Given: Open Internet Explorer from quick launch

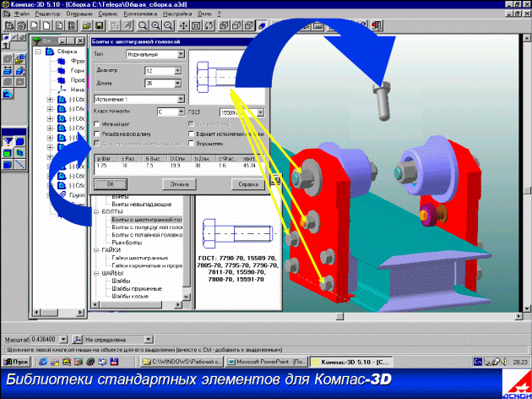Looking at the screenshot, I should click(43, 362).
